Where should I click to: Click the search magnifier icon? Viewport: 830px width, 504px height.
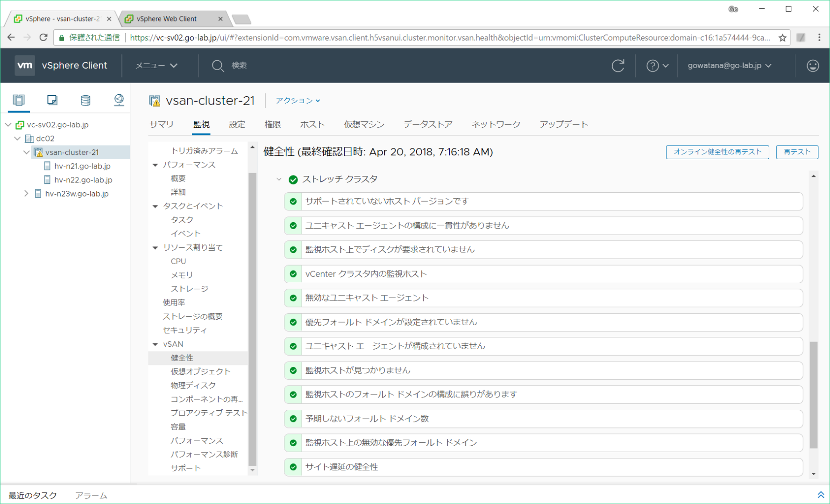(x=218, y=66)
